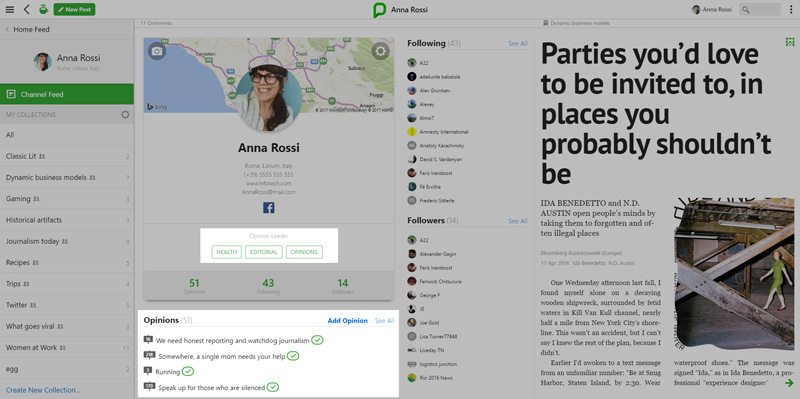Image resolution: width=800 pixels, height=399 pixels.
Task: Toggle check on Running opinion
Action: click(x=188, y=371)
